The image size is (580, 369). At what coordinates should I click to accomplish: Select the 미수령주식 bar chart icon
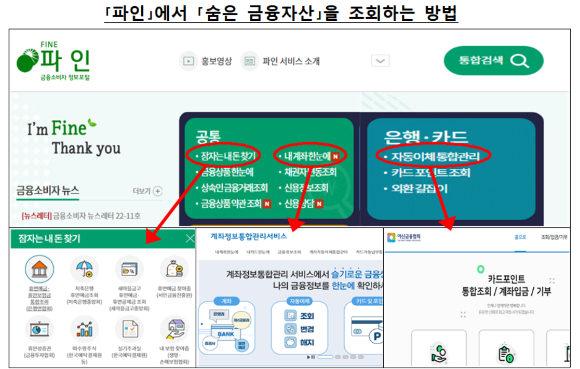[85, 329]
